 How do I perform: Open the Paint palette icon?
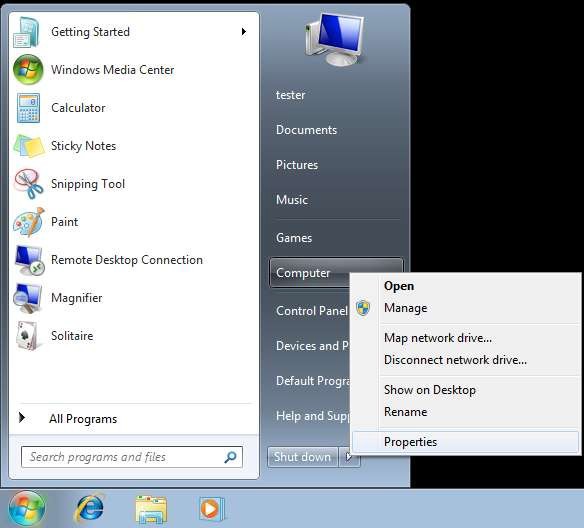coord(29,222)
